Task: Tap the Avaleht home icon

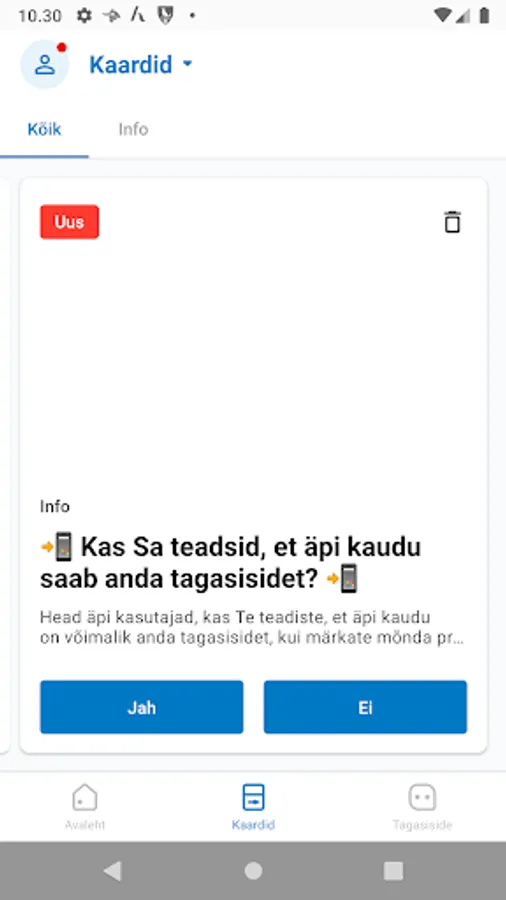Action: (x=85, y=797)
